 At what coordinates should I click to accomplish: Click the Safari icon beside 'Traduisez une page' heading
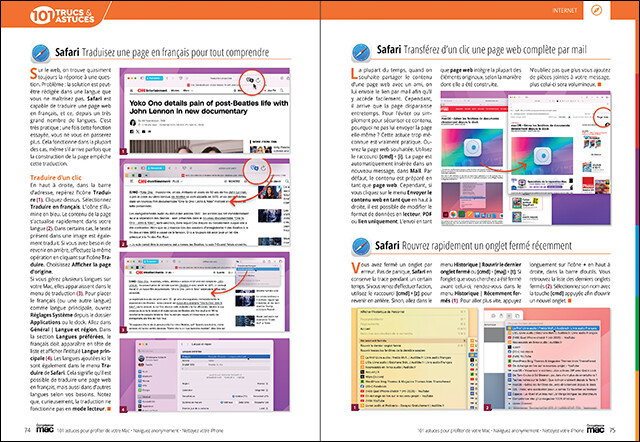pyautogui.click(x=41, y=53)
